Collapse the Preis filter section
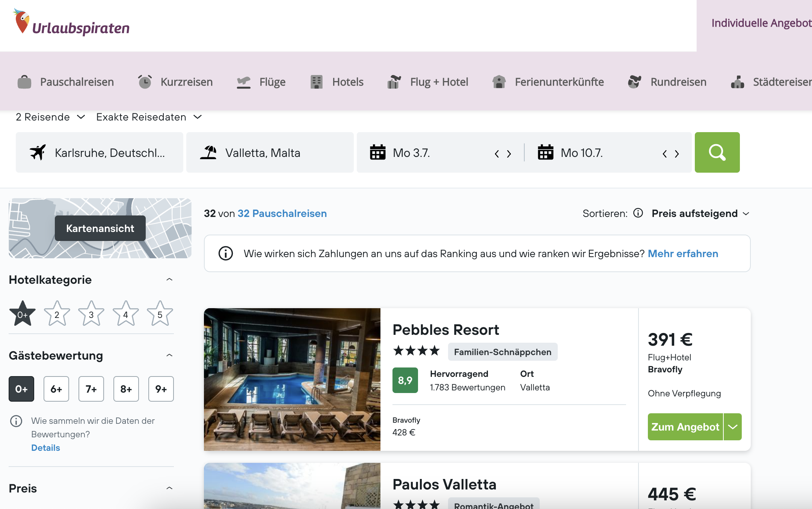This screenshot has width=812, height=509. click(169, 488)
